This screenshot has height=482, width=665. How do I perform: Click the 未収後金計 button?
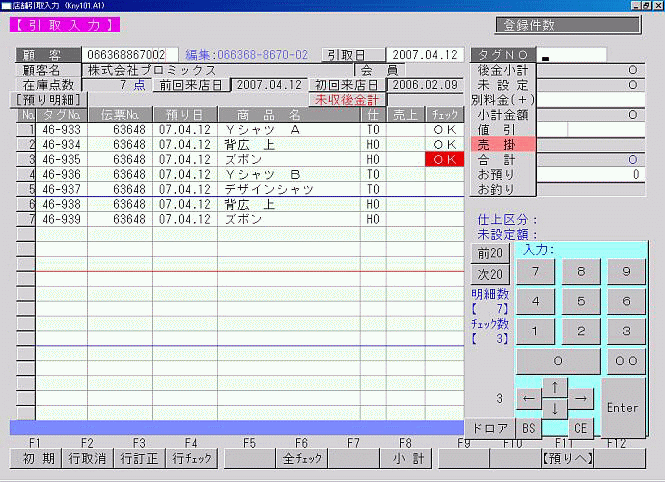[x=347, y=100]
